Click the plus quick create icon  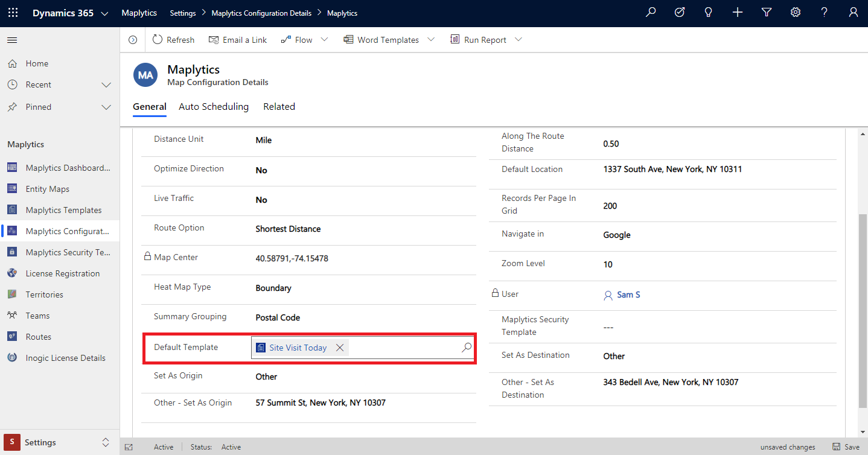click(x=738, y=13)
